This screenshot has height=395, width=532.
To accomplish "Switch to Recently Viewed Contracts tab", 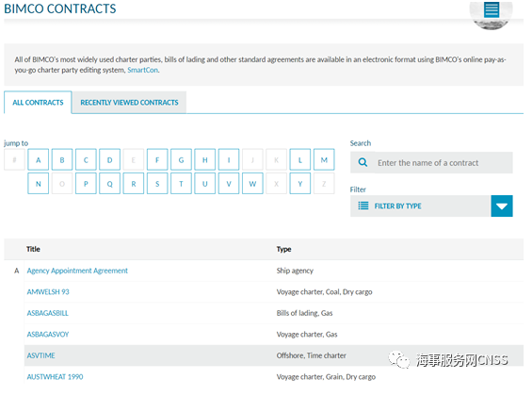I will pyautogui.click(x=129, y=102).
